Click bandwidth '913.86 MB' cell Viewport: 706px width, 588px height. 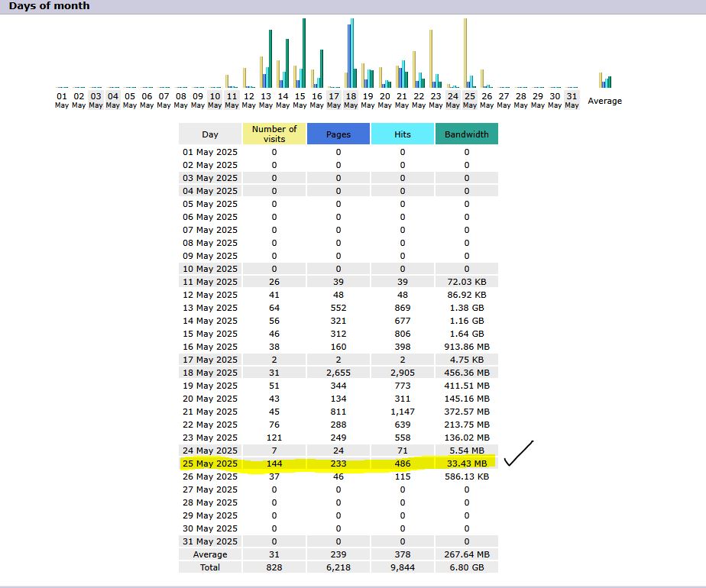point(466,347)
